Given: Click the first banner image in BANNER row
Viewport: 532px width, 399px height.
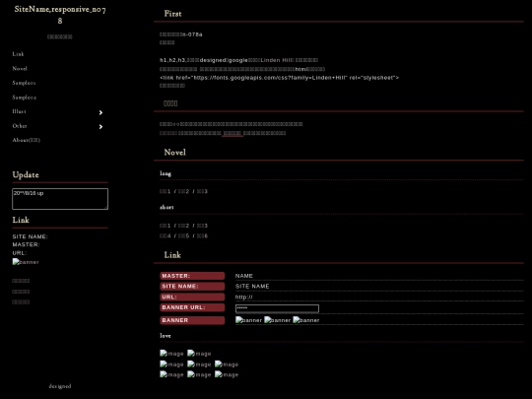Looking at the screenshot, I should click(x=248, y=320).
